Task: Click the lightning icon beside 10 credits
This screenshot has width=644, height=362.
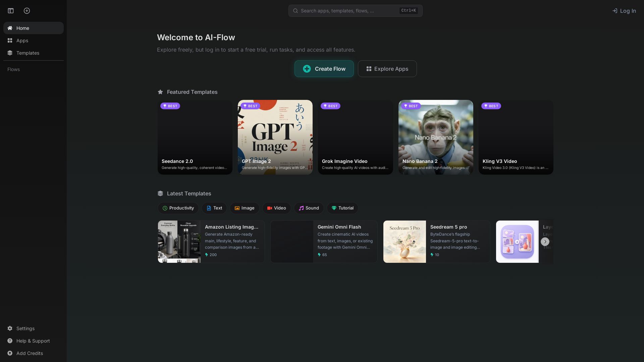Action: (432, 255)
